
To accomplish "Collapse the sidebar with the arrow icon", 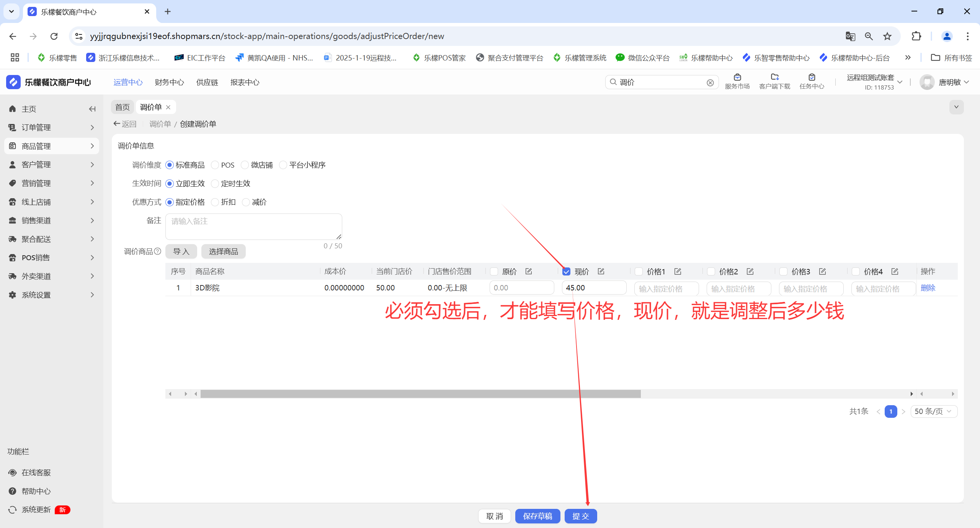I will point(92,109).
